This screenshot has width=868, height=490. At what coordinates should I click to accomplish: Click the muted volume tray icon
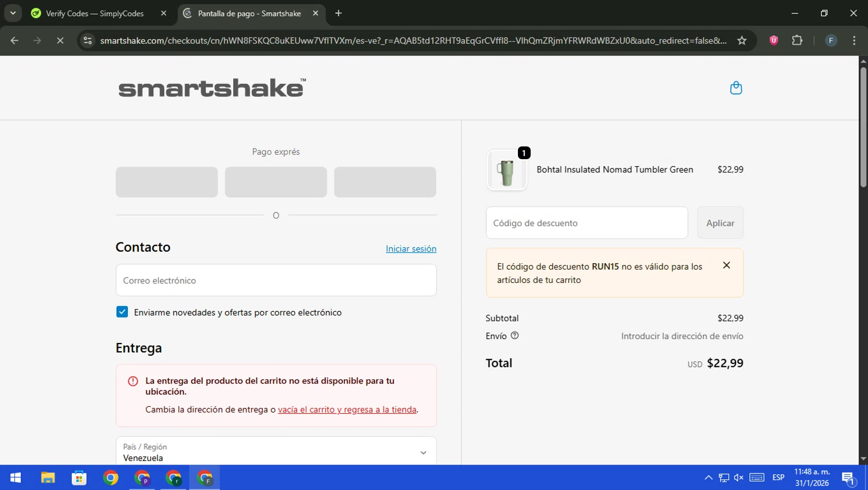[x=739, y=478]
